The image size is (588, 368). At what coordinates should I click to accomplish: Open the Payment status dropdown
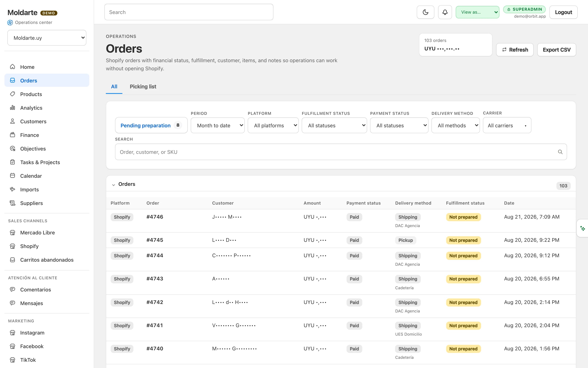click(399, 125)
